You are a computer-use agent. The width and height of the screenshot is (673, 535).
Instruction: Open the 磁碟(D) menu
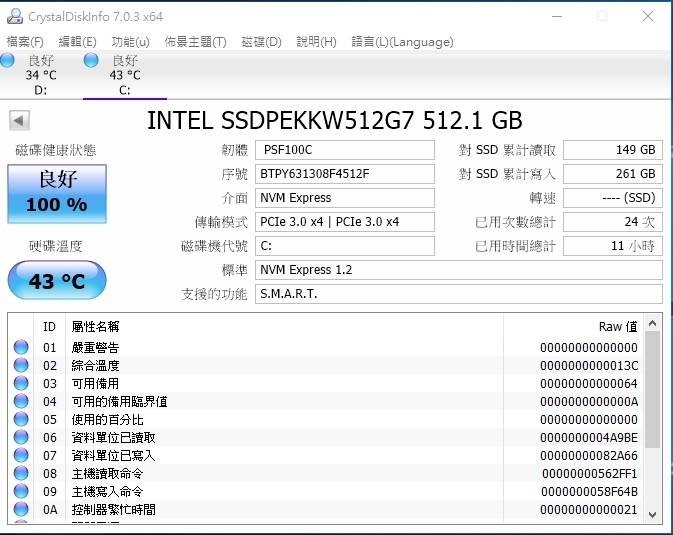pyautogui.click(x=261, y=42)
